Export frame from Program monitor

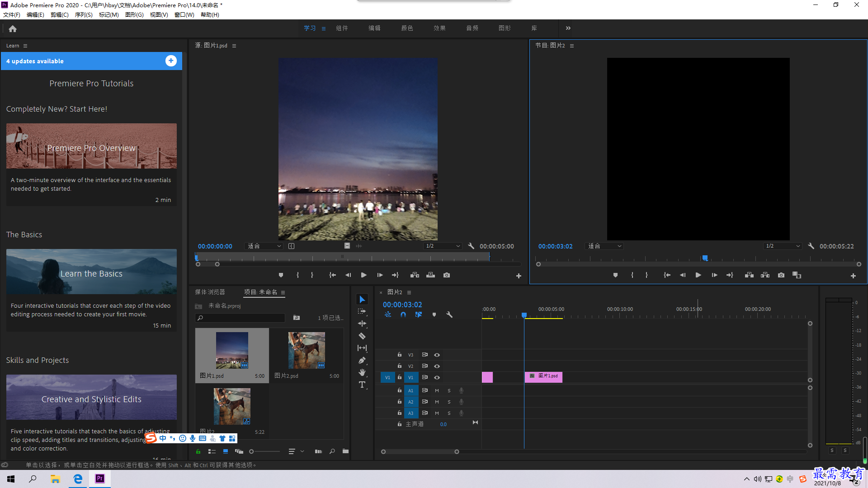(781, 275)
